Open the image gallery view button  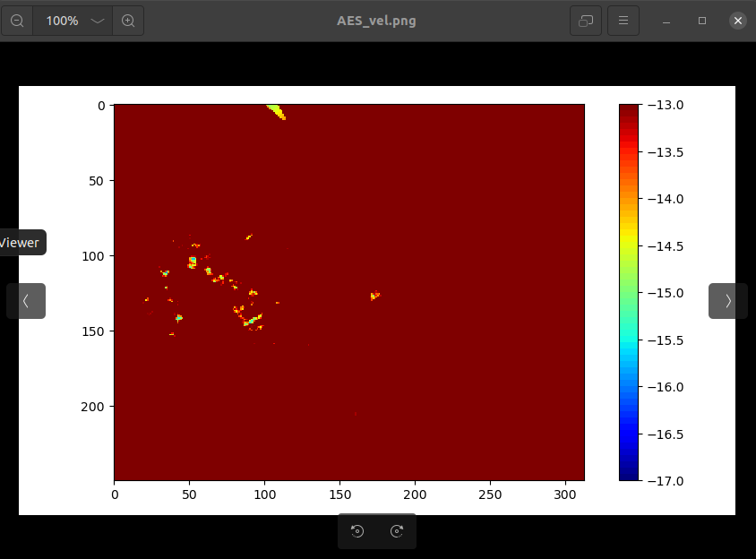pos(585,21)
